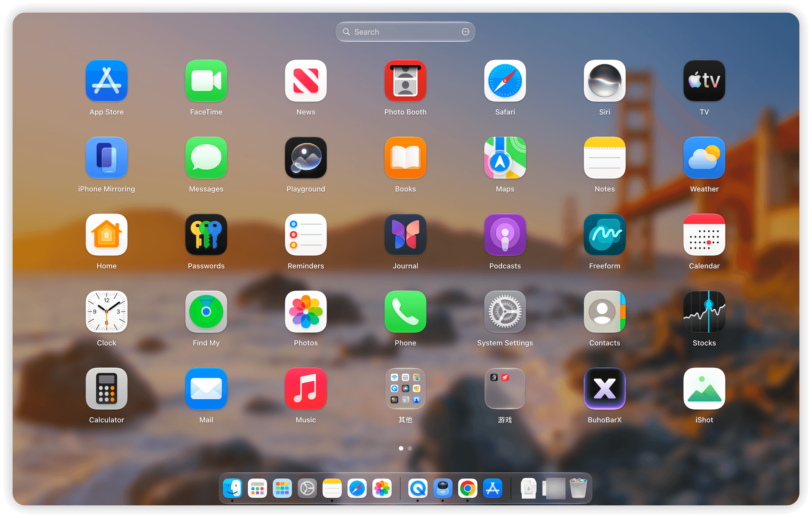Launch Image Playground
Viewport: 812px width, 518px height.
(306, 158)
